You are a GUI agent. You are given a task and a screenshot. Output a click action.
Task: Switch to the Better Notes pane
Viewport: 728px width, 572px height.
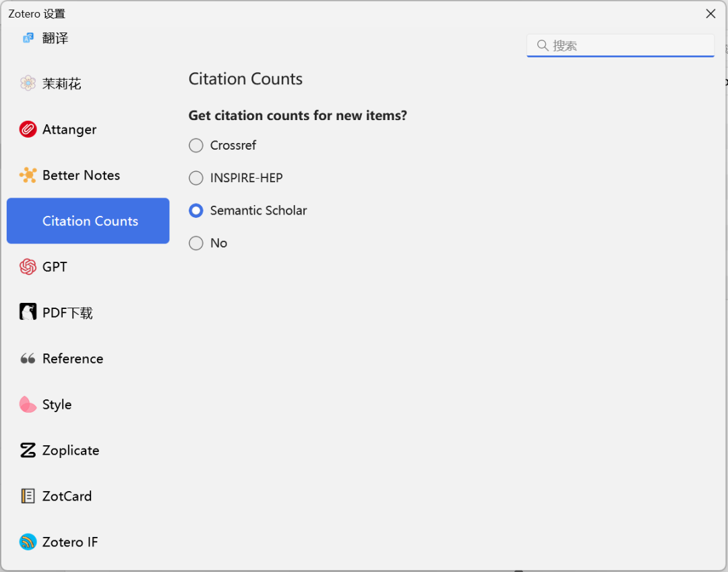[81, 175]
